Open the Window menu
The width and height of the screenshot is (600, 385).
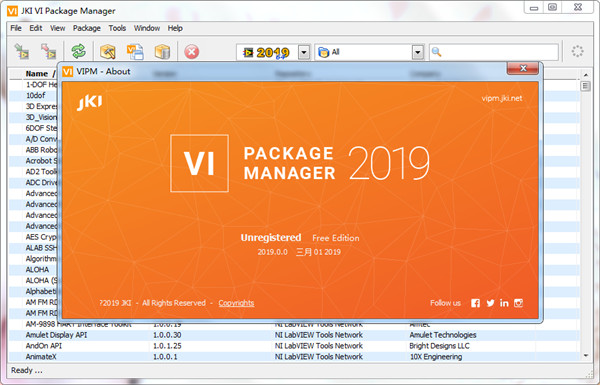pos(147,28)
